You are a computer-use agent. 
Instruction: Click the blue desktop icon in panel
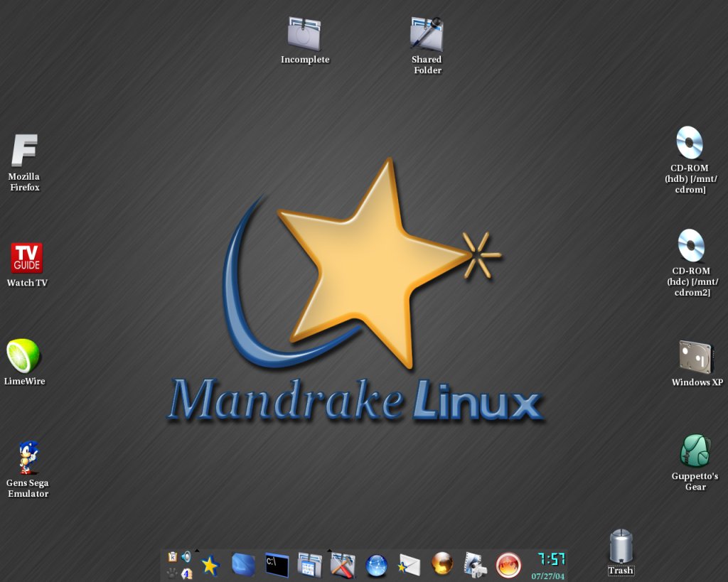pos(243,565)
